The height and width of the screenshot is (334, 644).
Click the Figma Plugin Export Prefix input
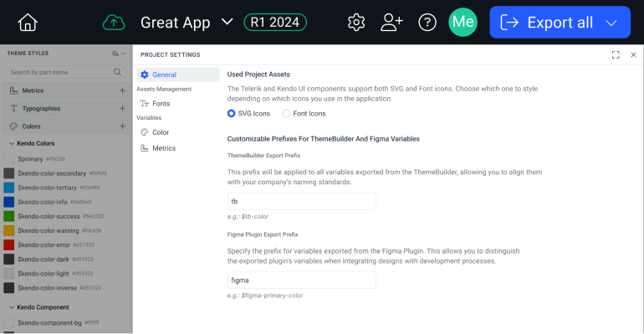pyautogui.click(x=301, y=280)
